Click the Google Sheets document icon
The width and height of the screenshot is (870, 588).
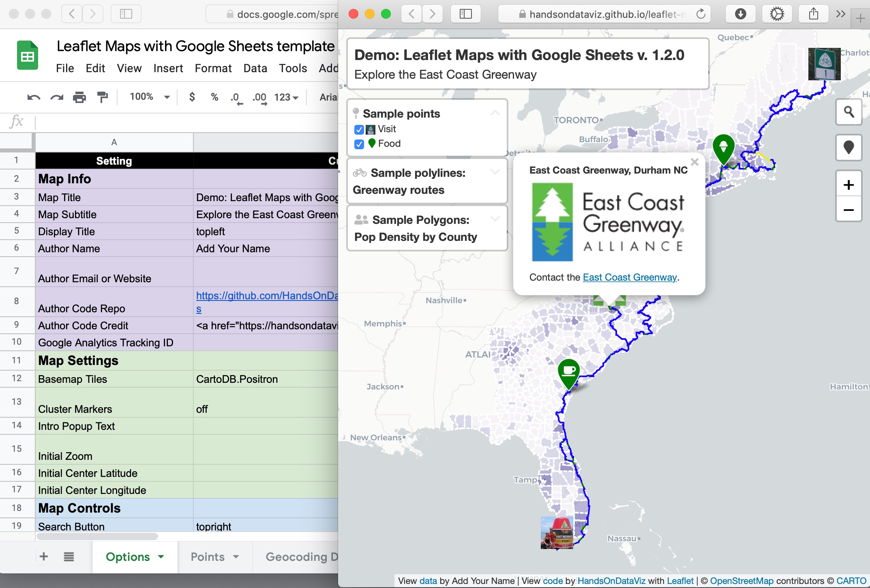pos(26,56)
